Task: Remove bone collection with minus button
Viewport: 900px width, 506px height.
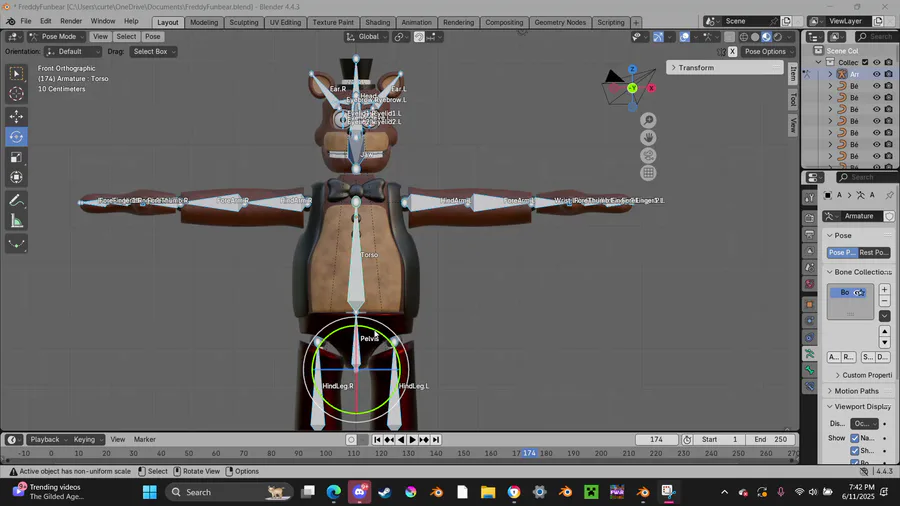Action: point(885,301)
